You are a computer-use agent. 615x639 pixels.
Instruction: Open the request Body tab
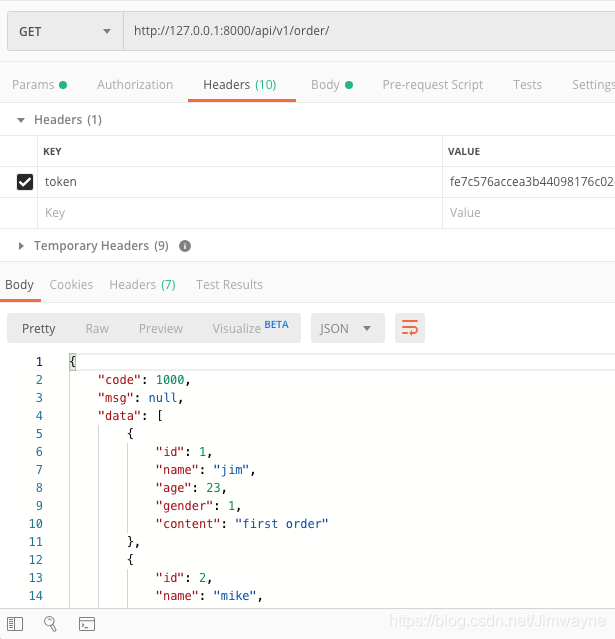coord(332,85)
